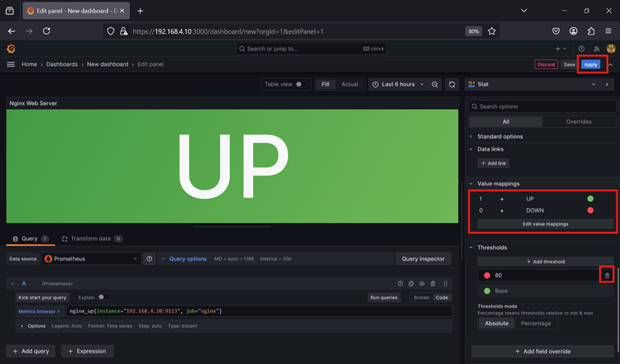Click the green Base threshold color swatch
The width and height of the screenshot is (620, 364).
pos(487,291)
